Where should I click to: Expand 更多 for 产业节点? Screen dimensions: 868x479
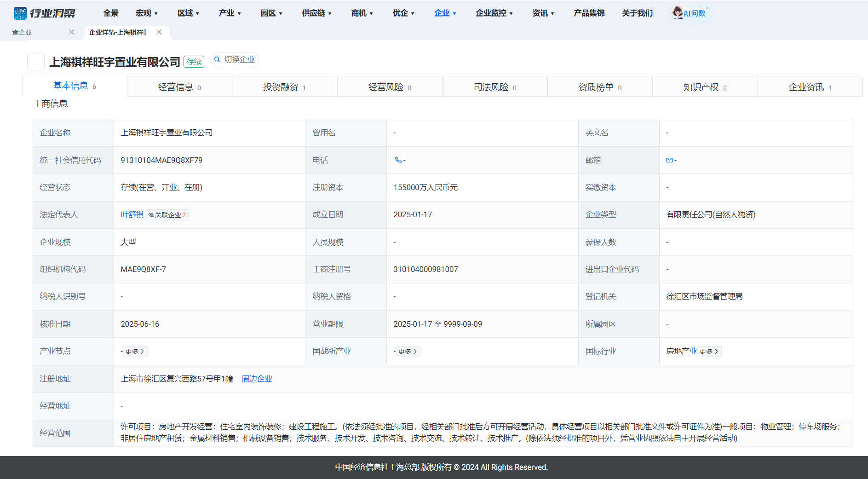pyautogui.click(x=134, y=352)
